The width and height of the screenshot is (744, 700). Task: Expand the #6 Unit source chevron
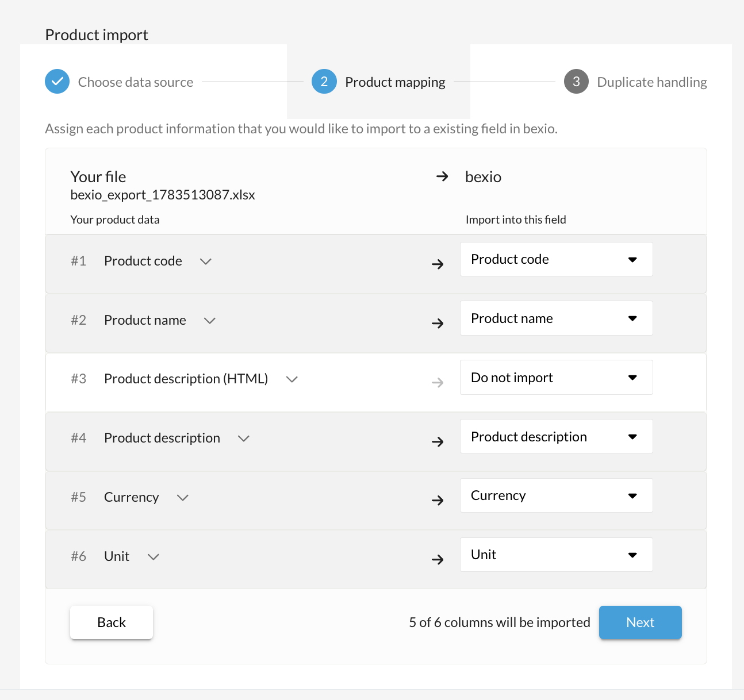154,557
